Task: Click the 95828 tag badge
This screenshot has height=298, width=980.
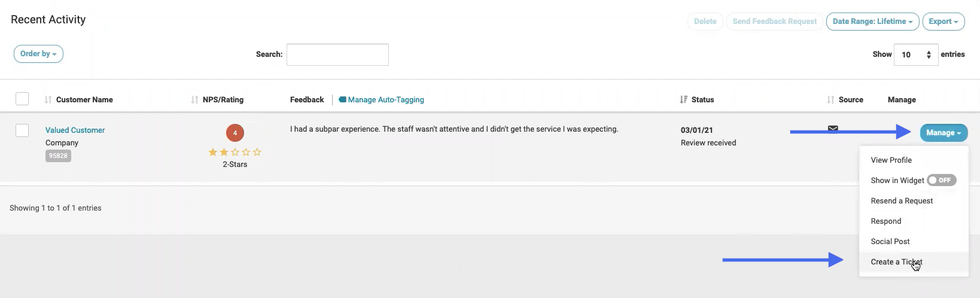Action: pos(58,156)
